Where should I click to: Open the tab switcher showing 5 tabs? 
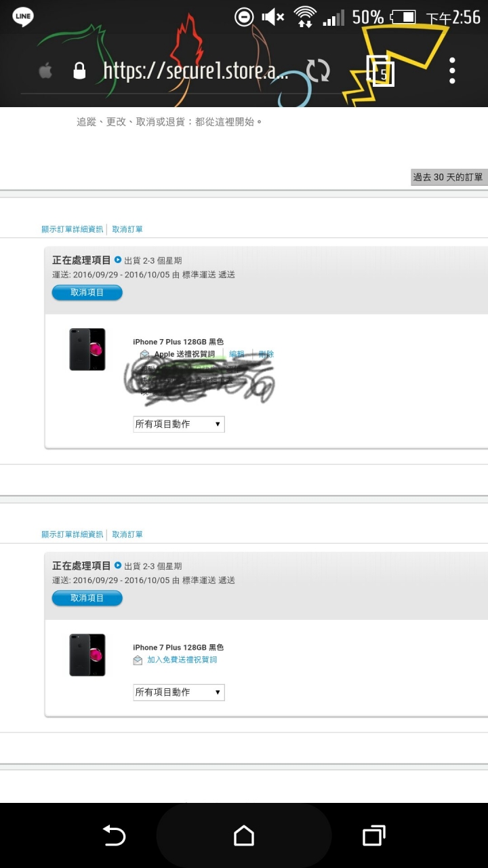pos(380,71)
